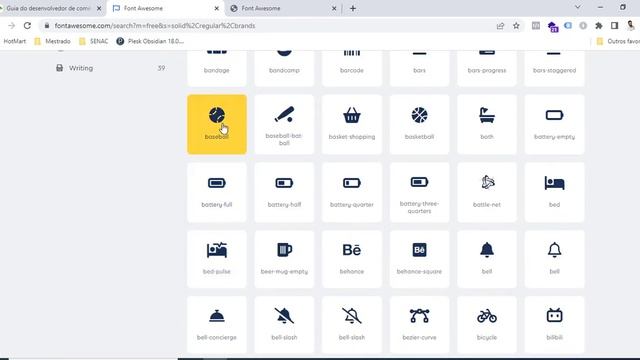Open the bicycle icon card
Viewport: 640px width, 360px height.
[x=487, y=325]
